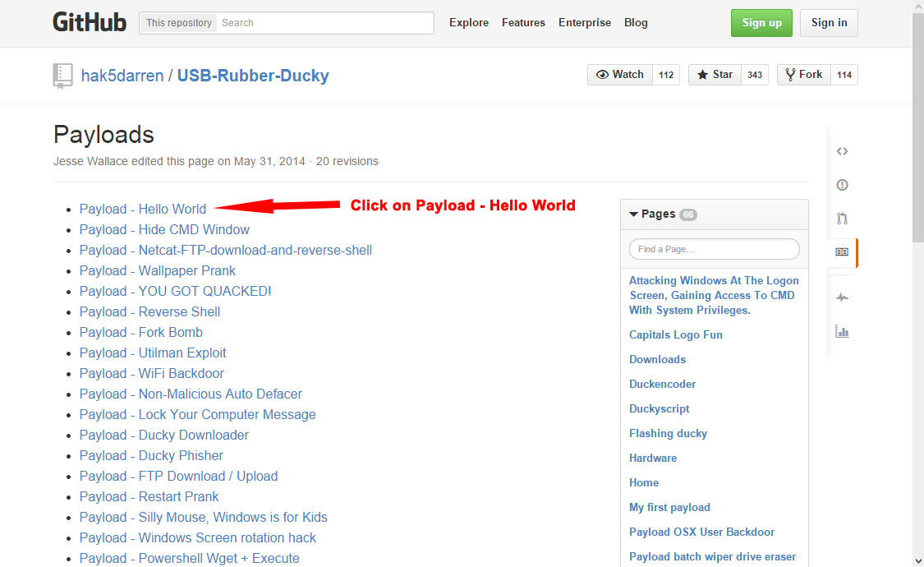Star the USB-Rubber-Ducky repository
The image size is (924, 567).
click(x=715, y=75)
